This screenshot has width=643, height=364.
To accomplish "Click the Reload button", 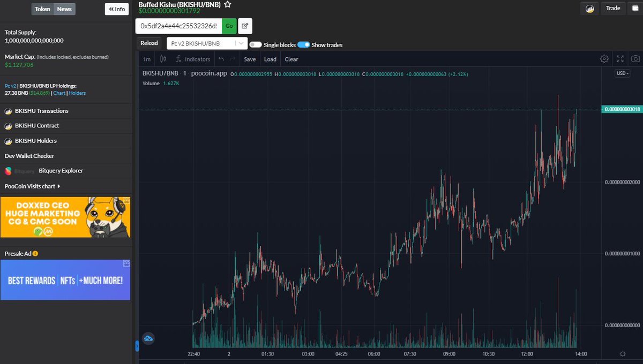I will (x=149, y=43).
